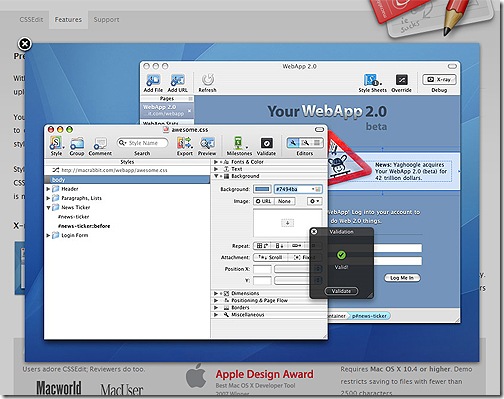The image size is (504, 399).
Task: Collapse the News Ticker group
Action: click(48, 207)
